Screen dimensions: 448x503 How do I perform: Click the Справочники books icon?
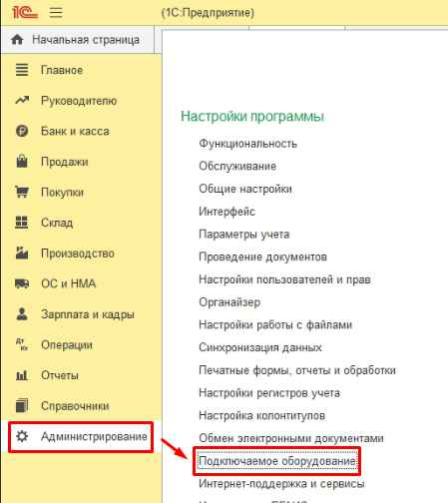[x=22, y=406]
